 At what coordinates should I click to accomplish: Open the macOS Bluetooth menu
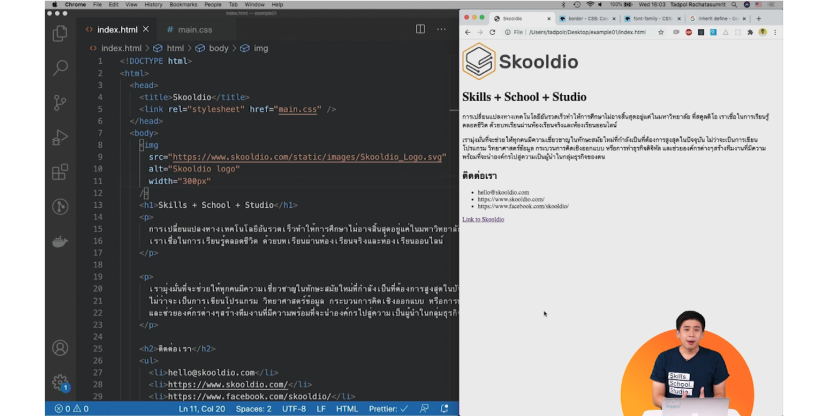(x=564, y=4)
